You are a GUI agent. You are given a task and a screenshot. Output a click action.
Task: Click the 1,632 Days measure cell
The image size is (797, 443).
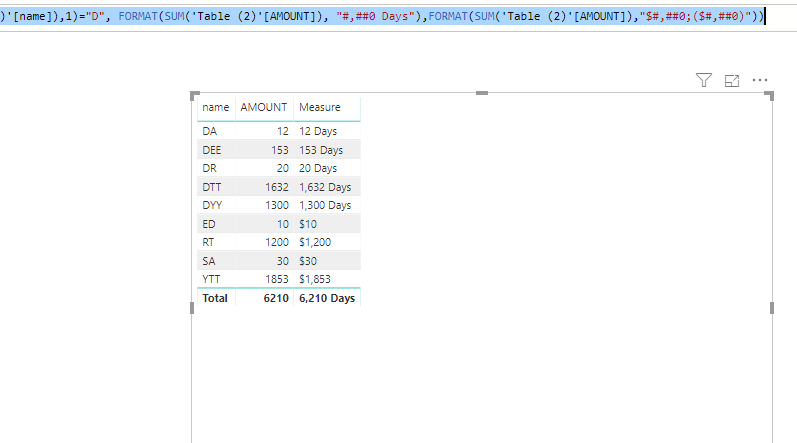tap(325, 187)
